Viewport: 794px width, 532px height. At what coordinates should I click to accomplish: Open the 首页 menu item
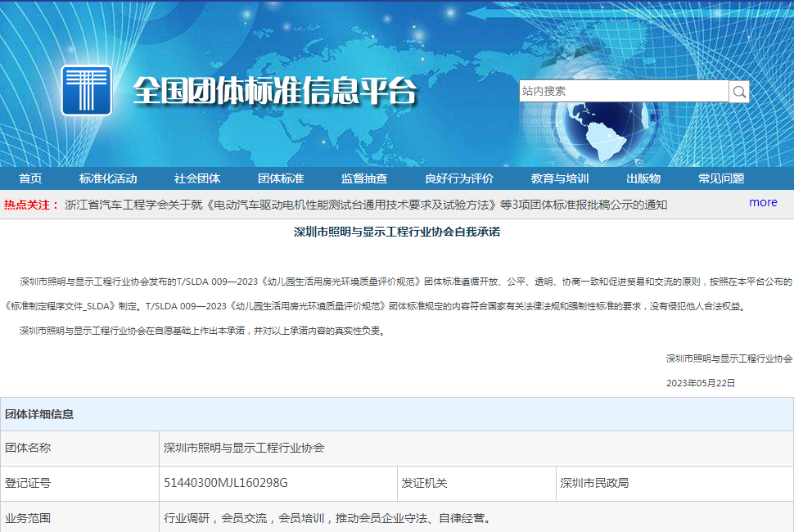click(30, 178)
